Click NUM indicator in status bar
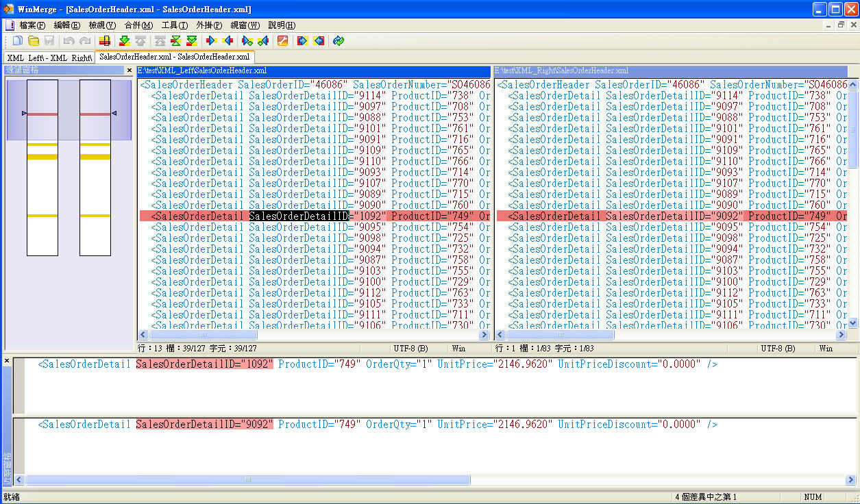The width and height of the screenshot is (860, 504). [813, 497]
